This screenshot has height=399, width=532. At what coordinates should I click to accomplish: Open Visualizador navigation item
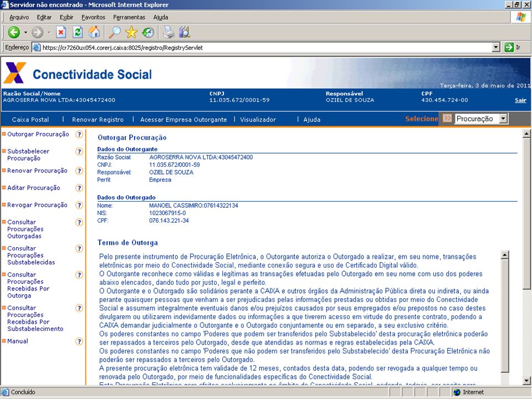(x=258, y=120)
